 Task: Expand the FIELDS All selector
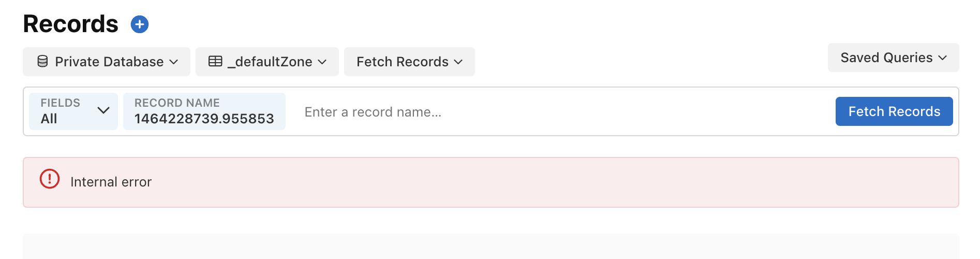[73, 111]
